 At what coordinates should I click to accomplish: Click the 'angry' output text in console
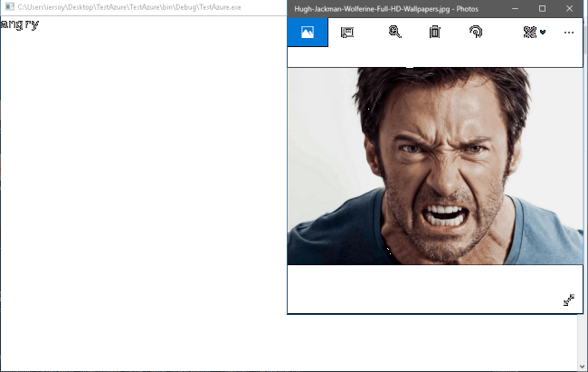click(x=20, y=24)
